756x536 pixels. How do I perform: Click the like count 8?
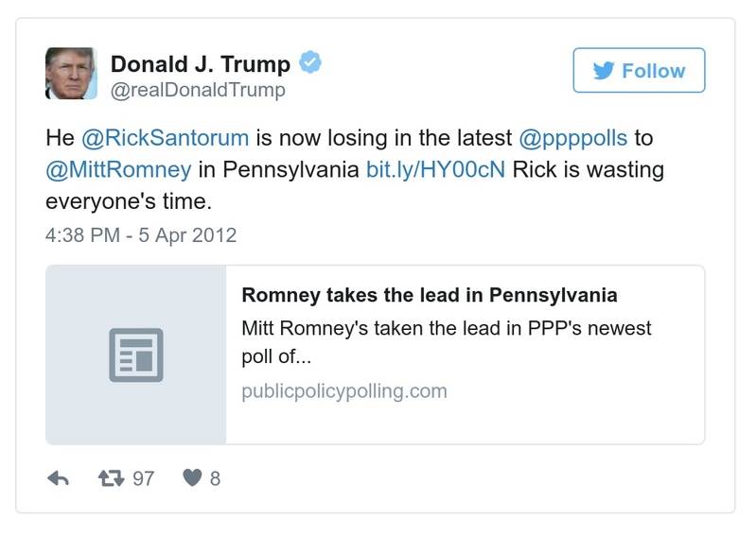tap(215, 479)
